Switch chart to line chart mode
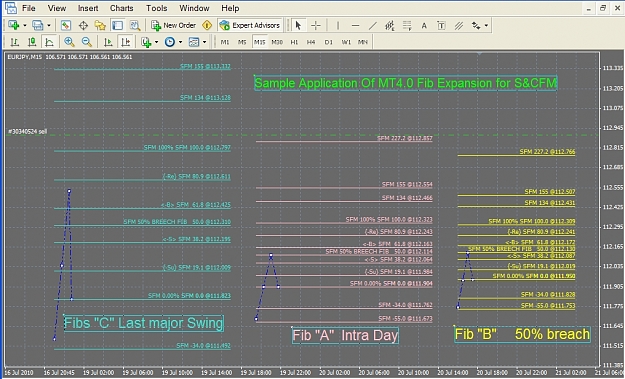 [49, 42]
